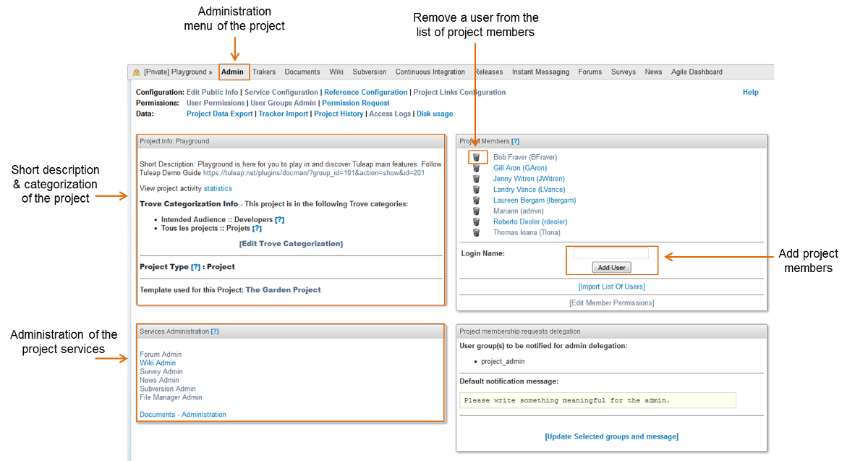Click Import List Of Users link
Screen dimensions: 868x461
point(611,287)
